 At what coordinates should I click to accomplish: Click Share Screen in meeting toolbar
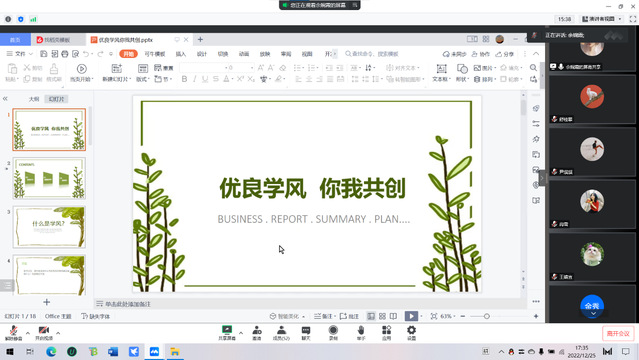[227, 333]
